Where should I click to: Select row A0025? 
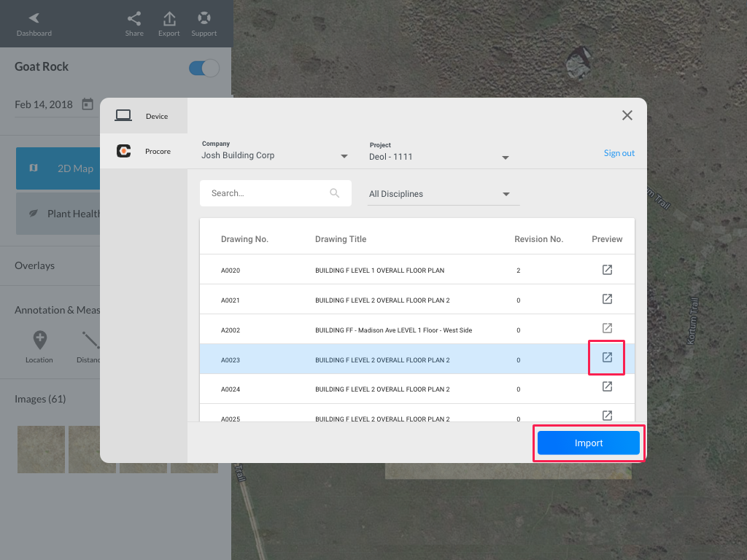[417, 413]
